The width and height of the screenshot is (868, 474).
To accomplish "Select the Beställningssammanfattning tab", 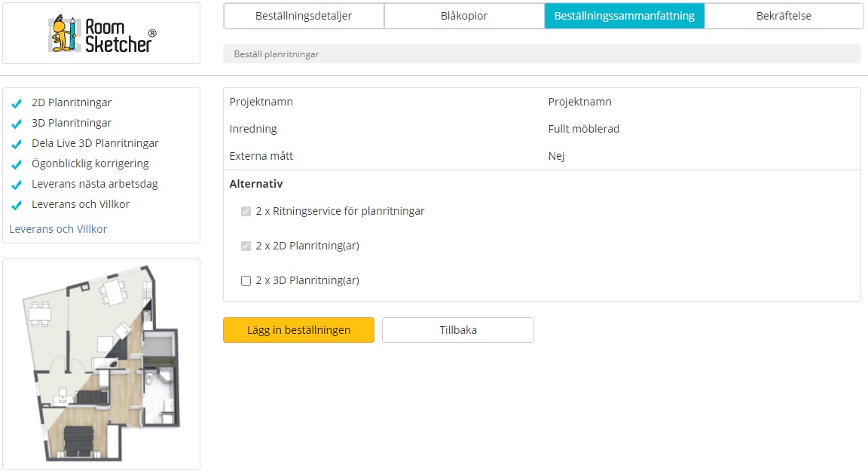I will (x=625, y=16).
